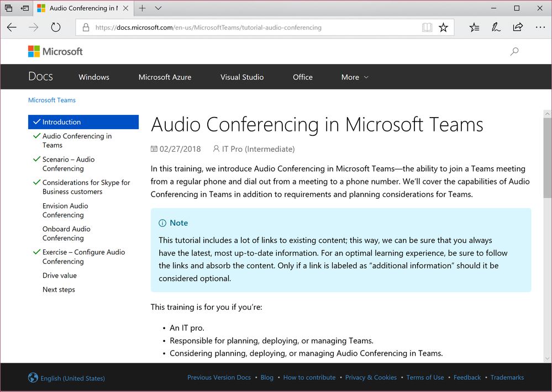Open Terms of Use link
Screen dimensions: 552x392
click(425, 377)
